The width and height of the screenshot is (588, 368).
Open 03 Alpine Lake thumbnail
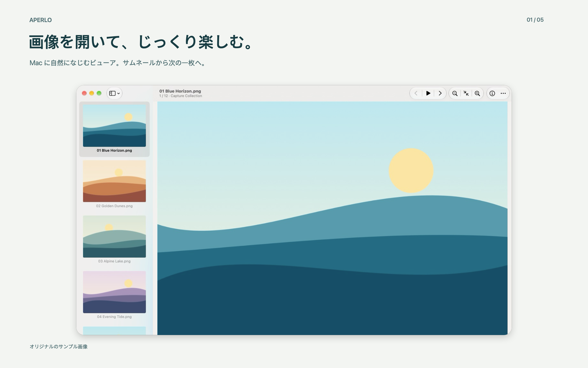coord(115,236)
